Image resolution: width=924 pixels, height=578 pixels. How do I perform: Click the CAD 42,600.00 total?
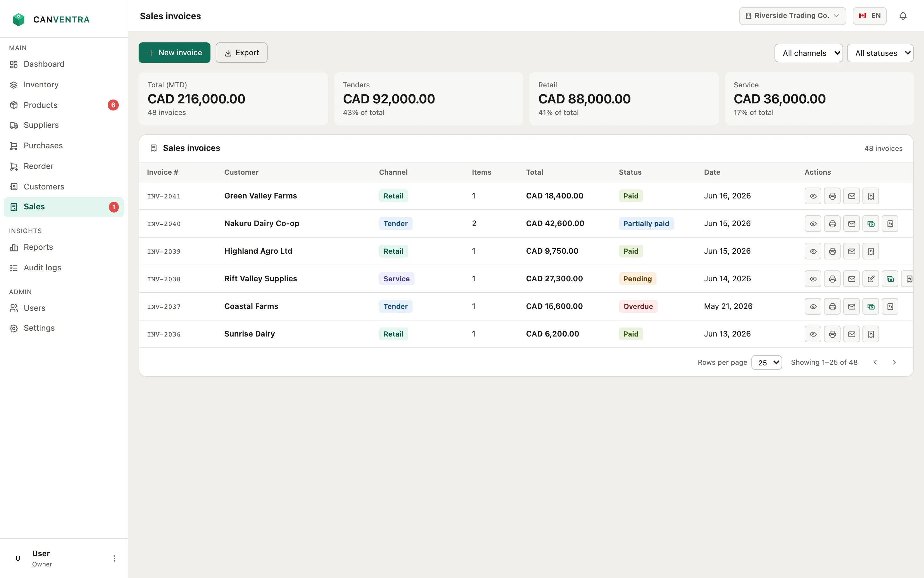tap(555, 223)
